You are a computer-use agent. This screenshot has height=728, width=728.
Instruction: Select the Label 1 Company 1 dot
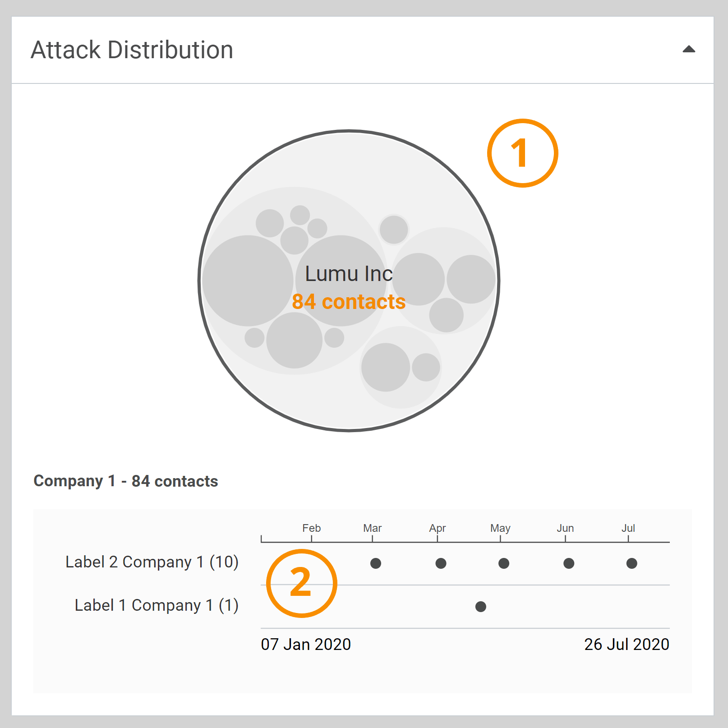(481, 607)
